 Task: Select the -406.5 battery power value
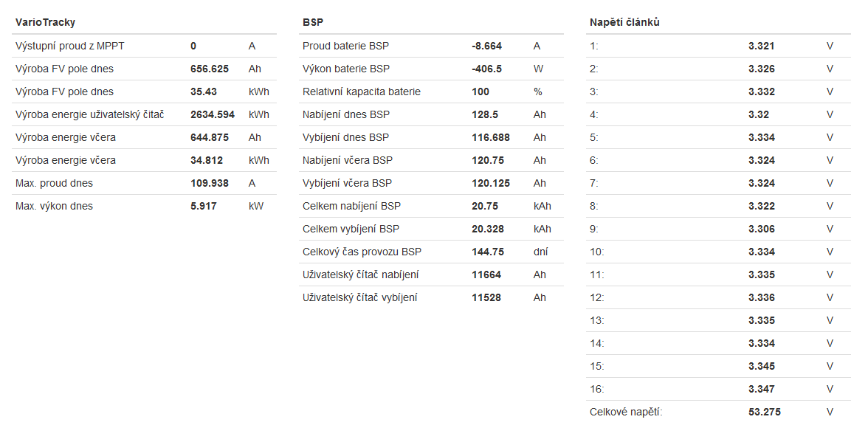(487, 69)
